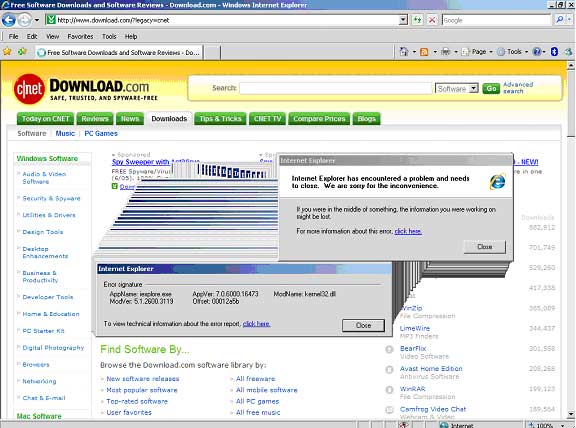This screenshot has width=576, height=428.
Task: Click the empty New Tab button
Action: (212, 53)
